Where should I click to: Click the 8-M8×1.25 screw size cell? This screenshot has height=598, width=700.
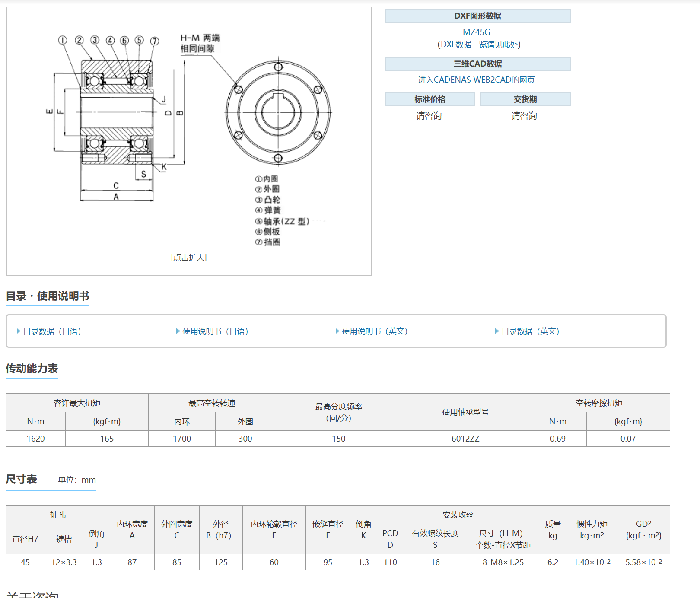point(503,562)
